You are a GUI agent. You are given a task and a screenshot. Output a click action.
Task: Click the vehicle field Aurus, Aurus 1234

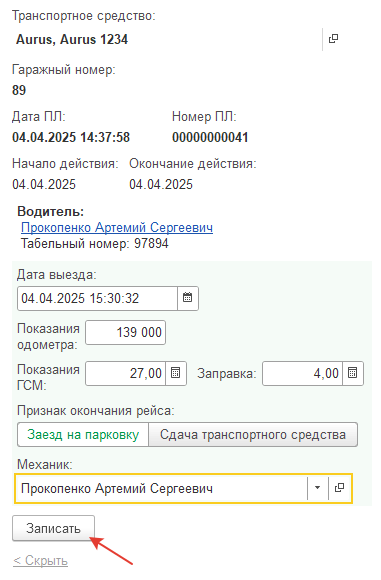(167, 39)
